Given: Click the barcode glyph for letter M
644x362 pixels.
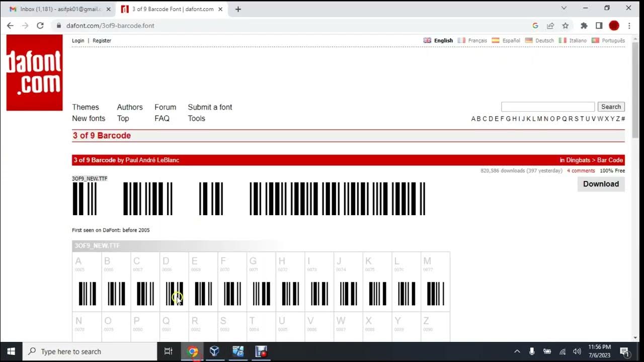Looking at the screenshot, I should (x=436, y=294).
